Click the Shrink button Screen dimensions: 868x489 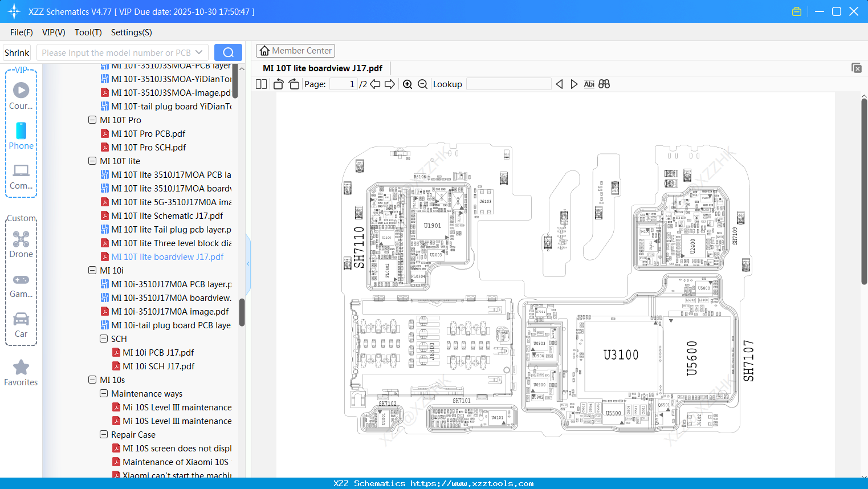click(x=17, y=52)
